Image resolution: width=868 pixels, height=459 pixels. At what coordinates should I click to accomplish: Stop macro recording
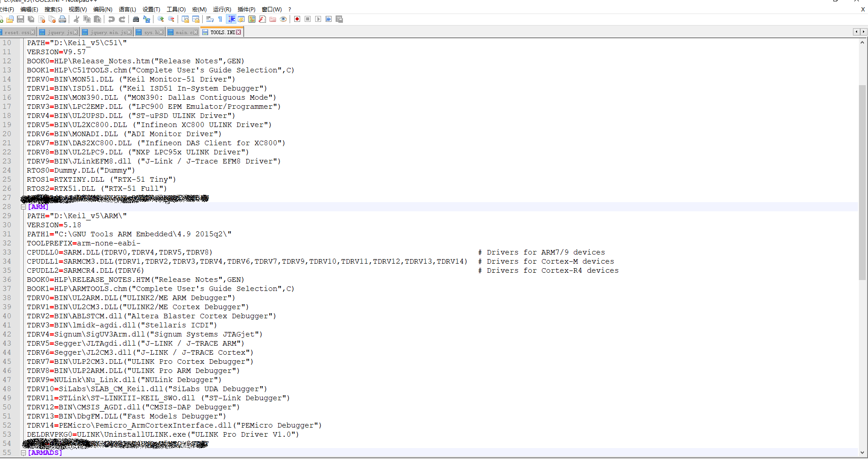pos(308,19)
